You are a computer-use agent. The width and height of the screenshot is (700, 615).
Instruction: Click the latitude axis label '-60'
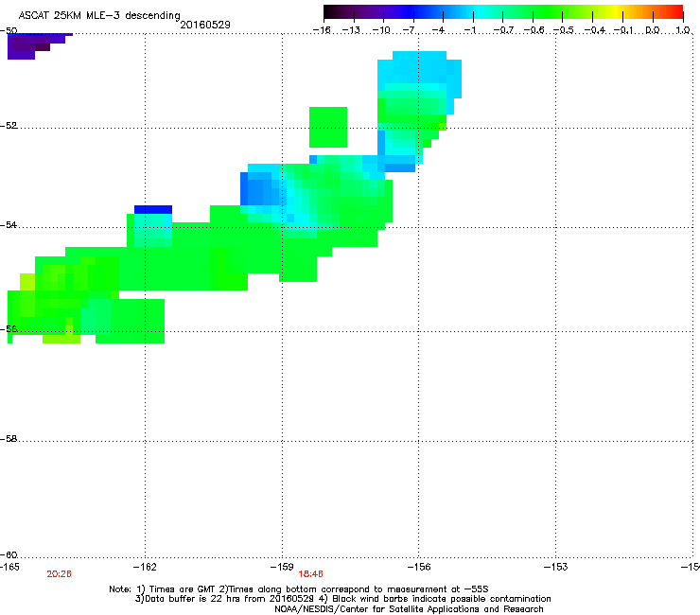[x=9, y=554]
